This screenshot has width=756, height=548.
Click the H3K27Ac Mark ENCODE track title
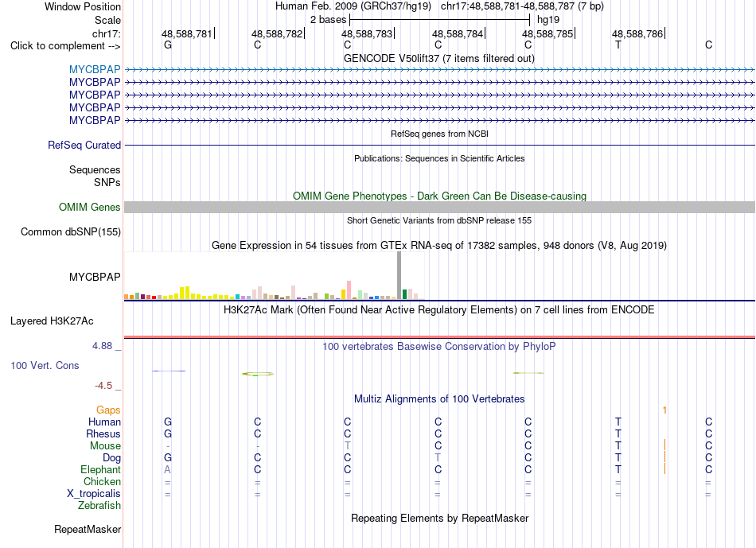click(439, 310)
